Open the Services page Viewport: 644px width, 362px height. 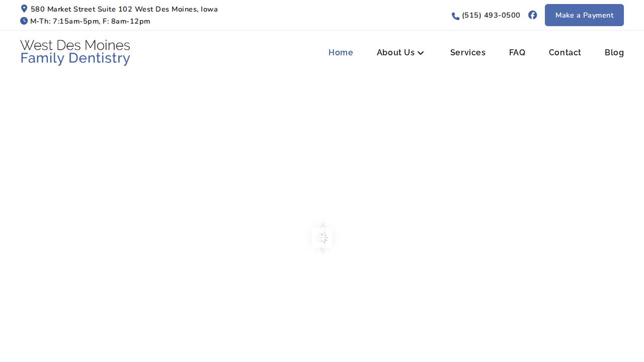coord(468,52)
